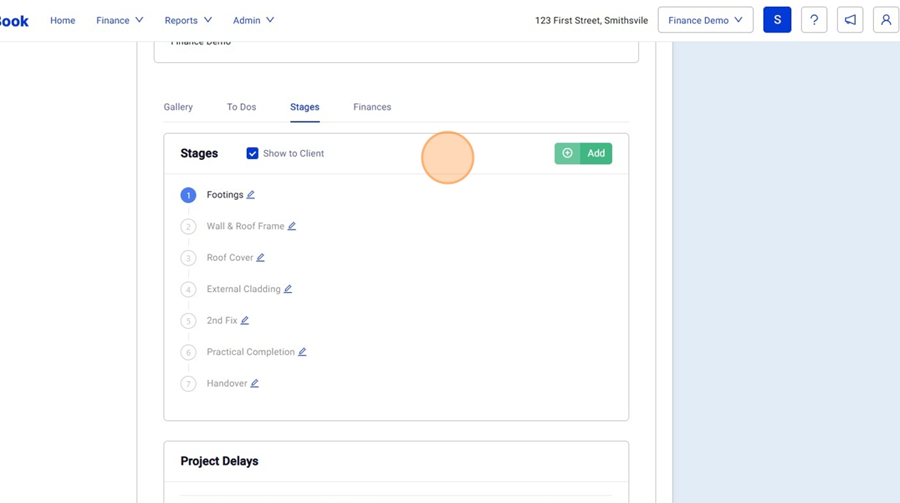Open the Finance Demo project selector
Screen dimensions: 900x503
(705, 20)
